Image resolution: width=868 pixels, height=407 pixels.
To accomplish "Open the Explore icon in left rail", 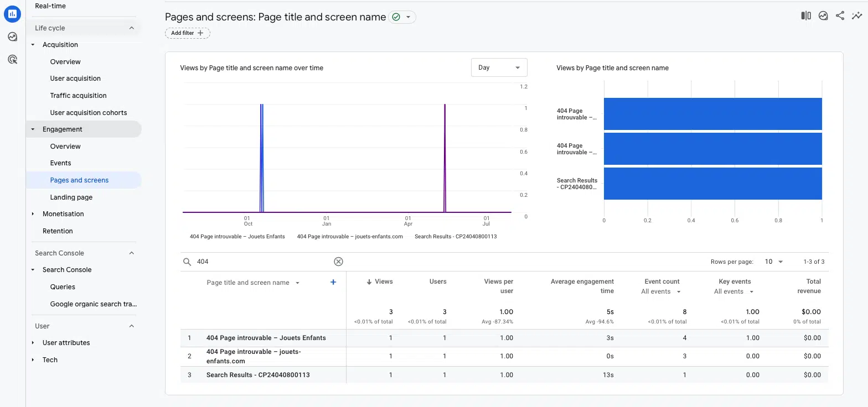I will point(12,36).
